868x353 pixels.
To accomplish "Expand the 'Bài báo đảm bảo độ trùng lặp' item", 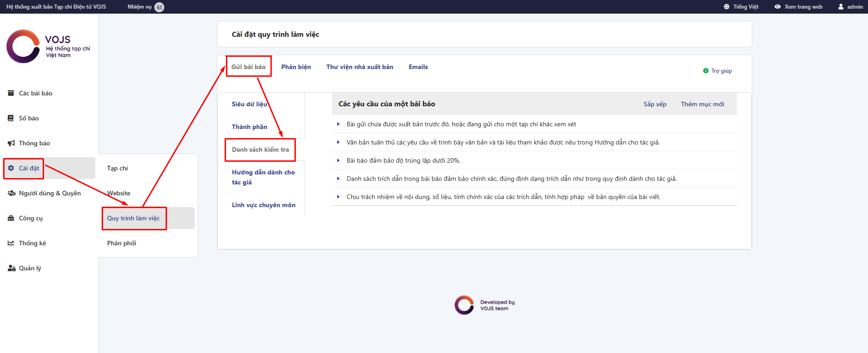I will click(338, 160).
